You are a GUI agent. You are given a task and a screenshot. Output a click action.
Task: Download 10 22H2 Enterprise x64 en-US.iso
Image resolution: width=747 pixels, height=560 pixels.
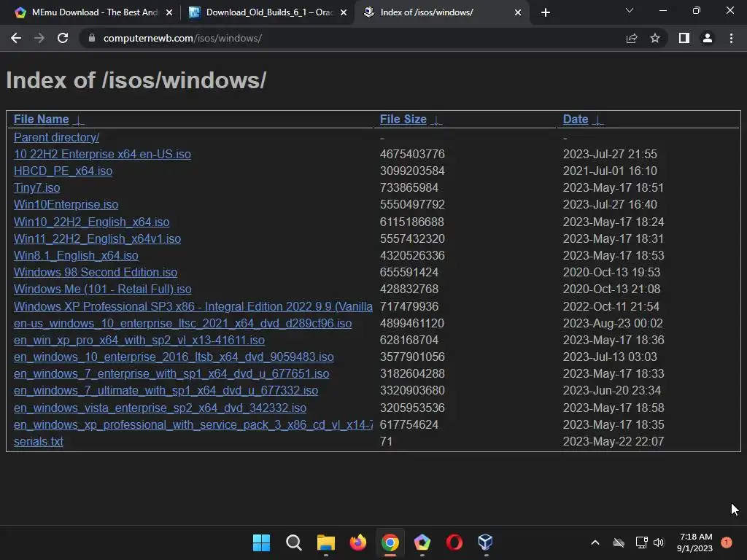(102, 155)
